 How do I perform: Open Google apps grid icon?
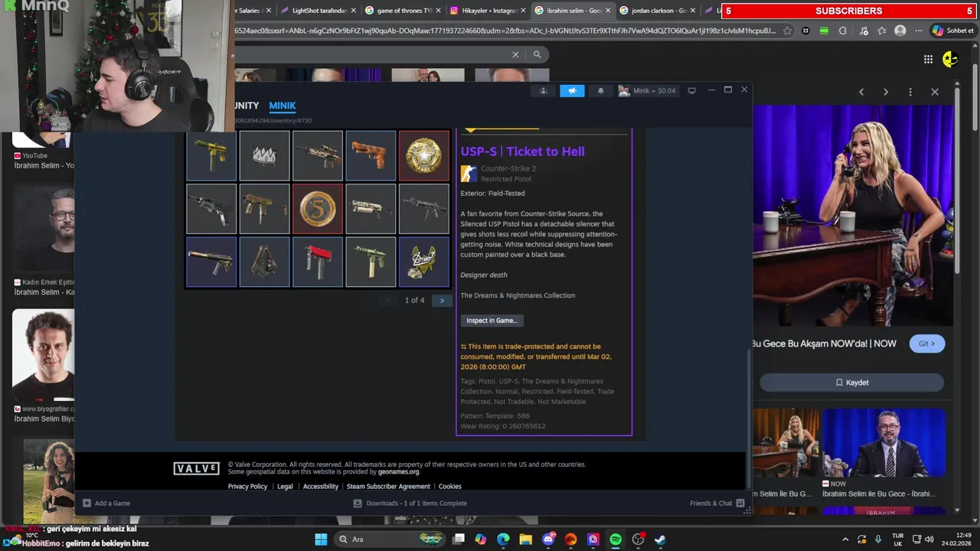[x=928, y=59]
